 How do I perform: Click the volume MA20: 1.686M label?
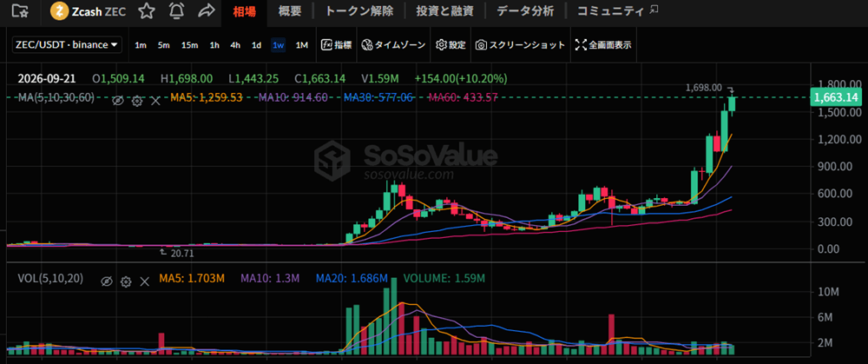(x=352, y=279)
